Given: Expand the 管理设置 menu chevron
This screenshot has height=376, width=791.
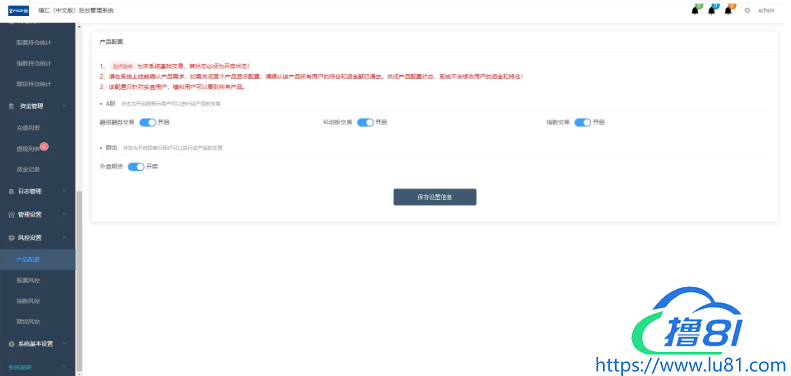Looking at the screenshot, I should [x=65, y=214].
